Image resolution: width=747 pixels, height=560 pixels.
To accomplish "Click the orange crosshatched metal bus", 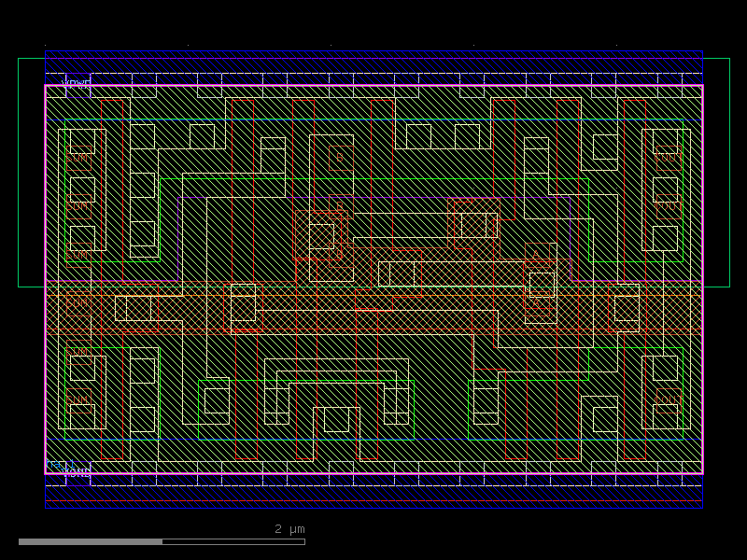I will 373,308.
